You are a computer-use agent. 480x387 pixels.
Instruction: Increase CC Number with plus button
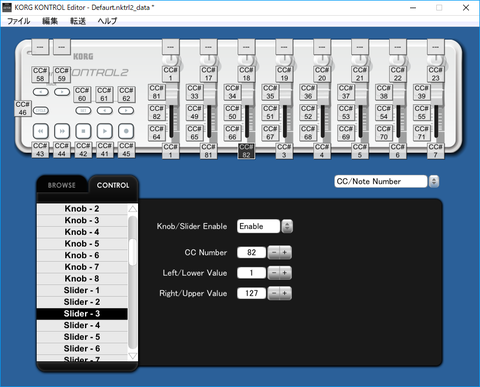(285, 253)
